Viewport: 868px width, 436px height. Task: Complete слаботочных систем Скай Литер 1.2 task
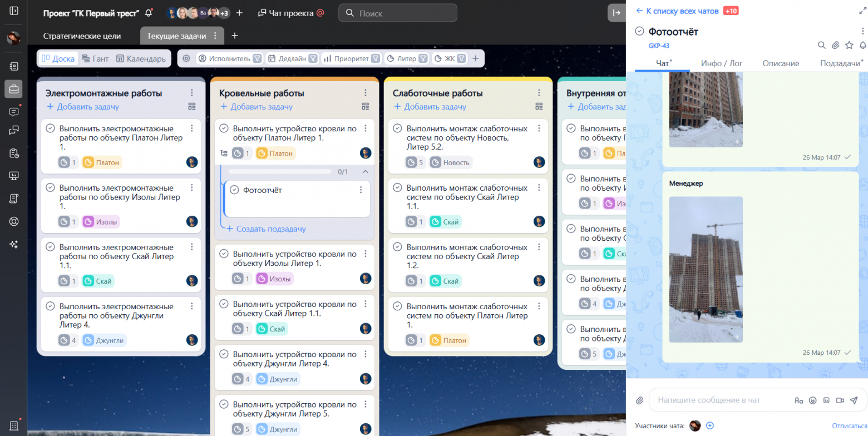[397, 247]
